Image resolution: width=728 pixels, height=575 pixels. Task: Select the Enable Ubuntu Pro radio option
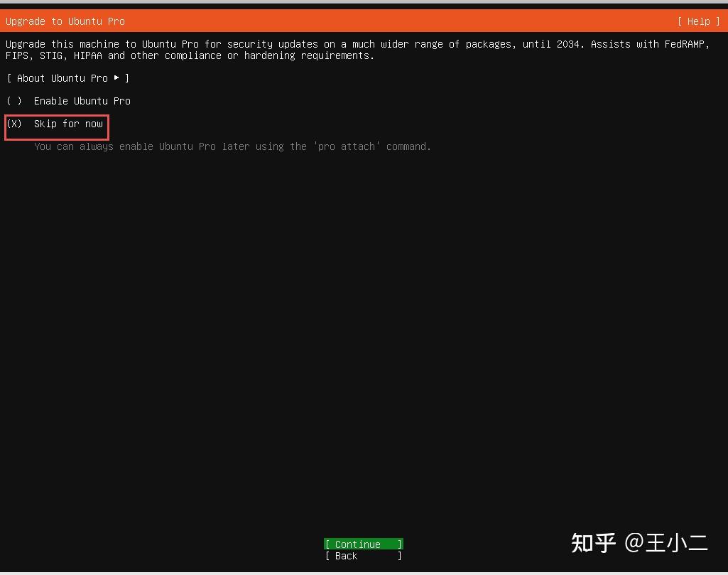coord(68,101)
